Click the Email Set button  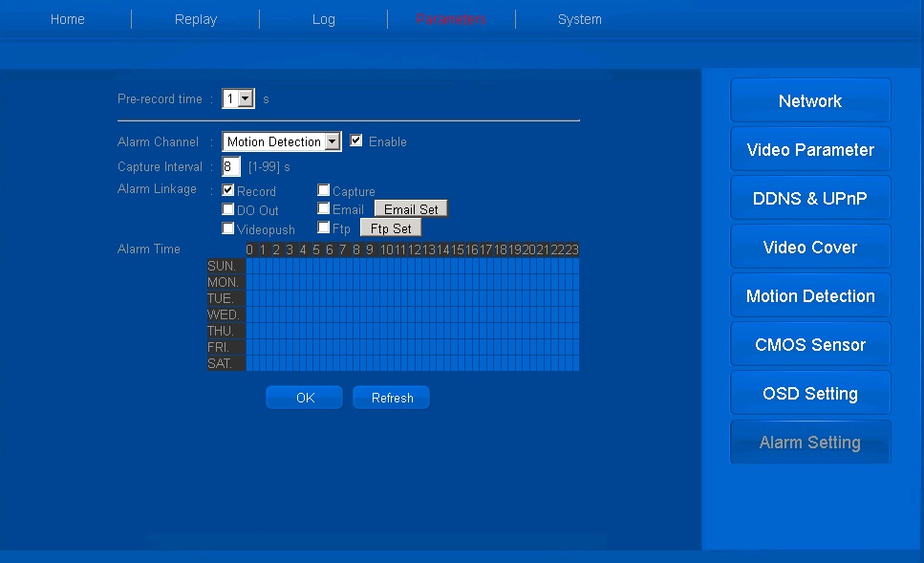click(411, 209)
